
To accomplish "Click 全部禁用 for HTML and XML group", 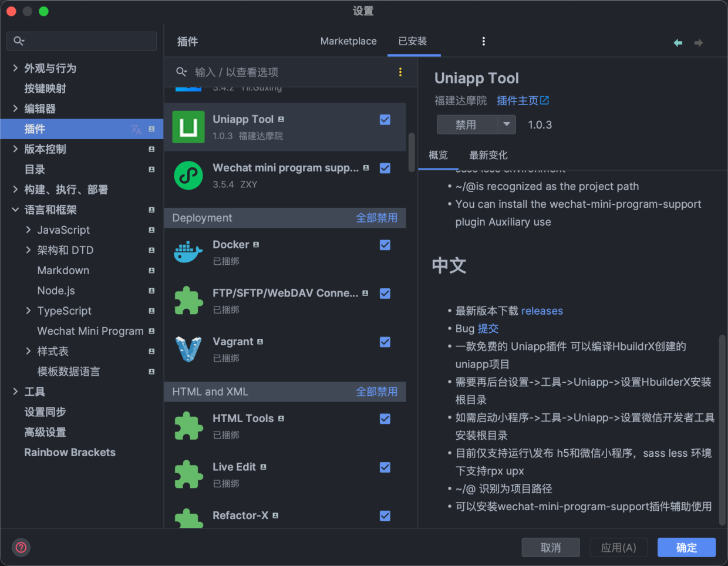I will pos(377,392).
